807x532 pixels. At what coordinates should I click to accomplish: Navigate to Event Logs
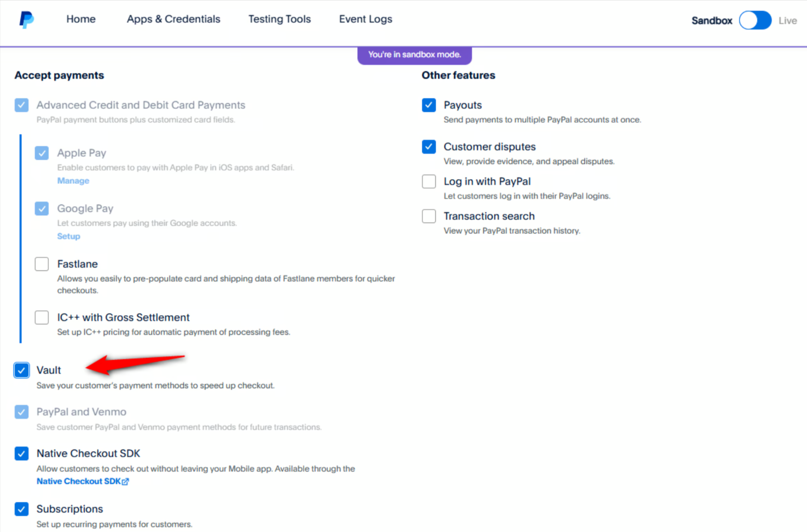tap(365, 19)
